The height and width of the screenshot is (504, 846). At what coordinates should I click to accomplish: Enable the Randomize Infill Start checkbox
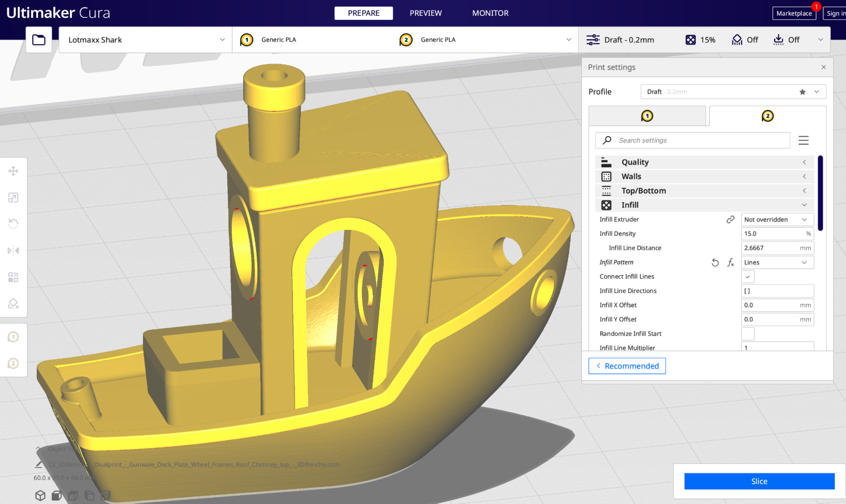coord(747,334)
